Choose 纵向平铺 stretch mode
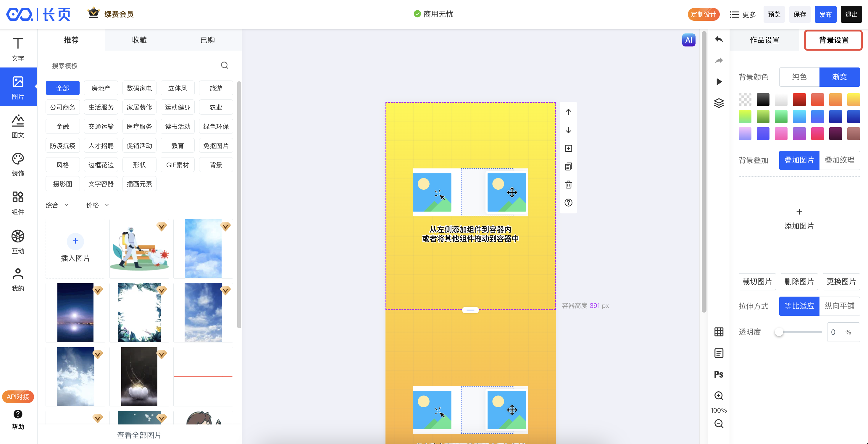The width and height of the screenshot is (868, 444). pyautogui.click(x=839, y=306)
